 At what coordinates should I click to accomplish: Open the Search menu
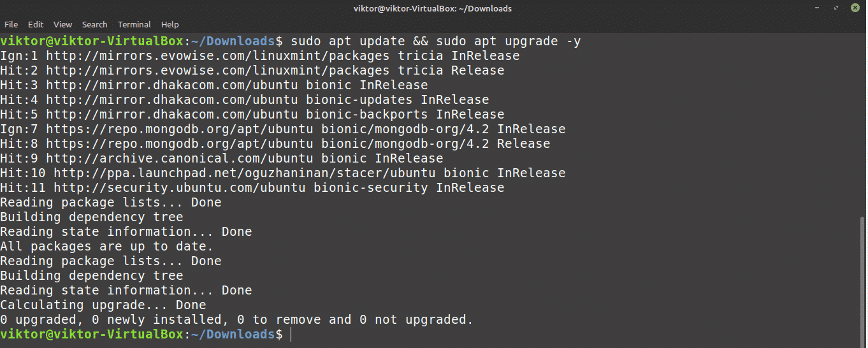tap(94, 24)
